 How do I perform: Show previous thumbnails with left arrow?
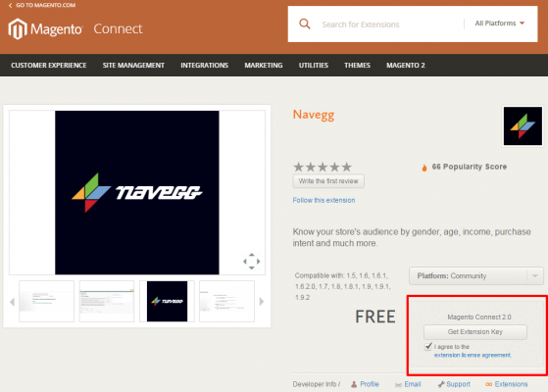click(x=12, y=302)
